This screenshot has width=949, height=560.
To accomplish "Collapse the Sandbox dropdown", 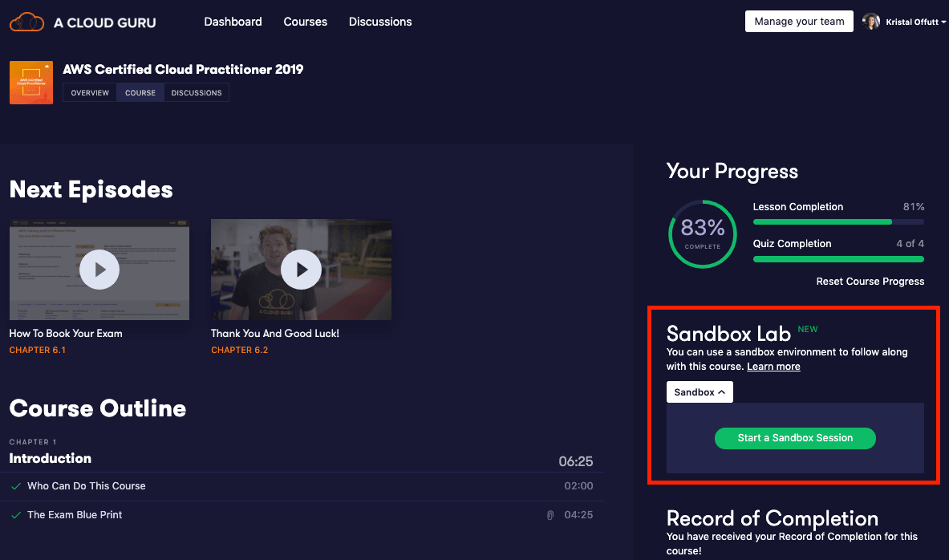I will tap(700, 392).
